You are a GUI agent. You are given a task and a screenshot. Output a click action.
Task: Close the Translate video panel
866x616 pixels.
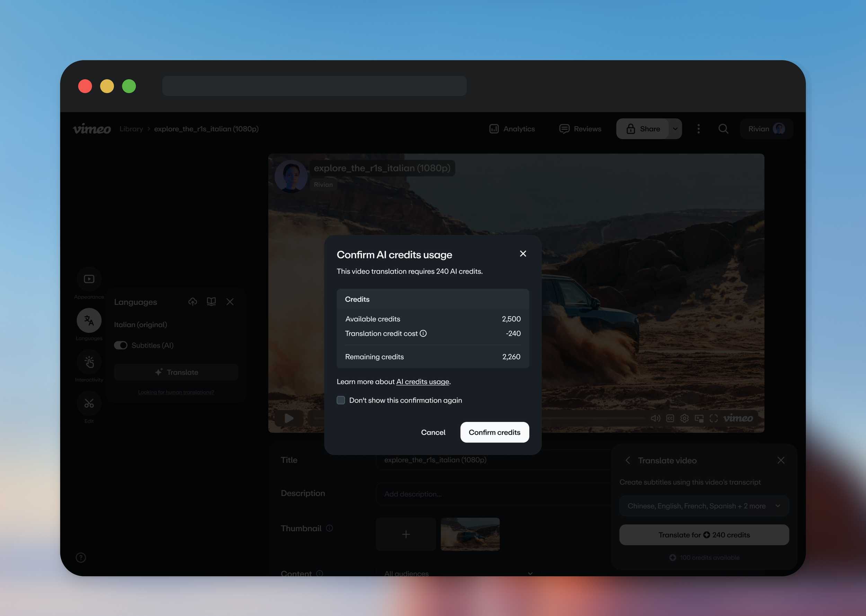[781, 460]
